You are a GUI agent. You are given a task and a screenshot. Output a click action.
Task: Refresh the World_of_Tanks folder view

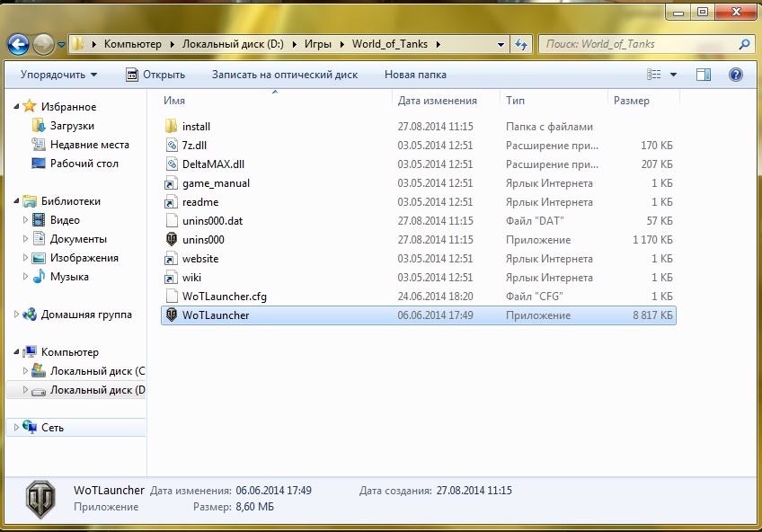pyautogui.click(x=521, y=45)
